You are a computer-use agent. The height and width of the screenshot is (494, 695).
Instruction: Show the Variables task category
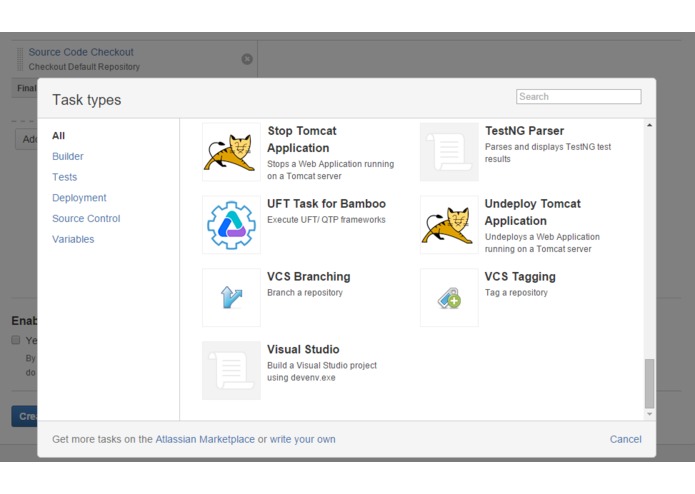coord(73,239)
